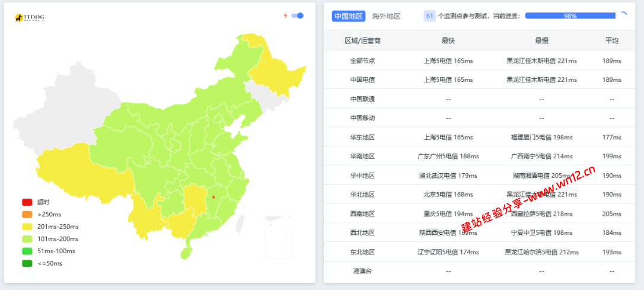Click the orange >250ms legend swatch
The height and width of the screenshot is (290, 644).
pos(27,215)
